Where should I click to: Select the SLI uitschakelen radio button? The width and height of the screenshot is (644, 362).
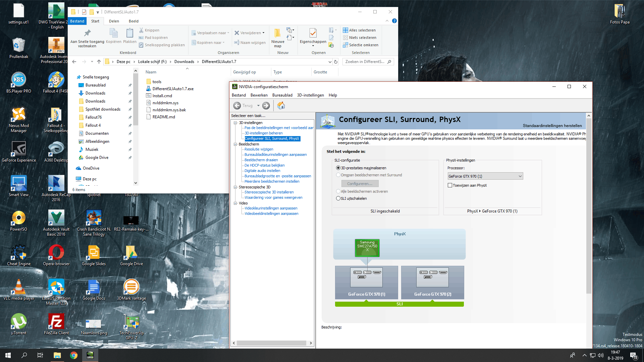pos(338,198)
